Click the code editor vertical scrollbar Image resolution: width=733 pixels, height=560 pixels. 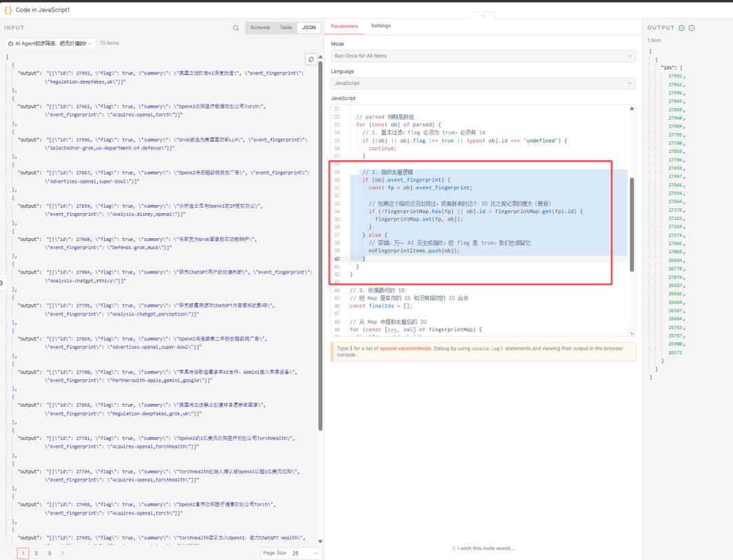(633, 224)
